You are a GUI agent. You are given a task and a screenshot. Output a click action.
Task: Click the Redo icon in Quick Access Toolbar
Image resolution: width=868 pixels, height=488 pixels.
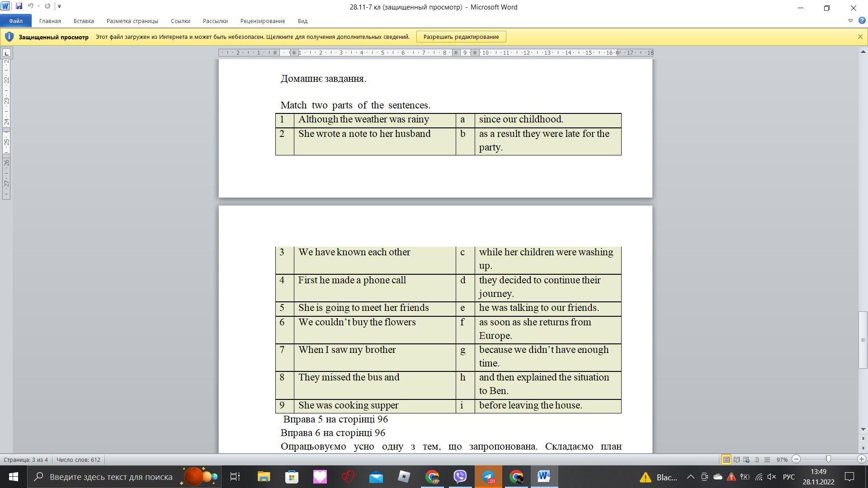(x=47, y=6)
